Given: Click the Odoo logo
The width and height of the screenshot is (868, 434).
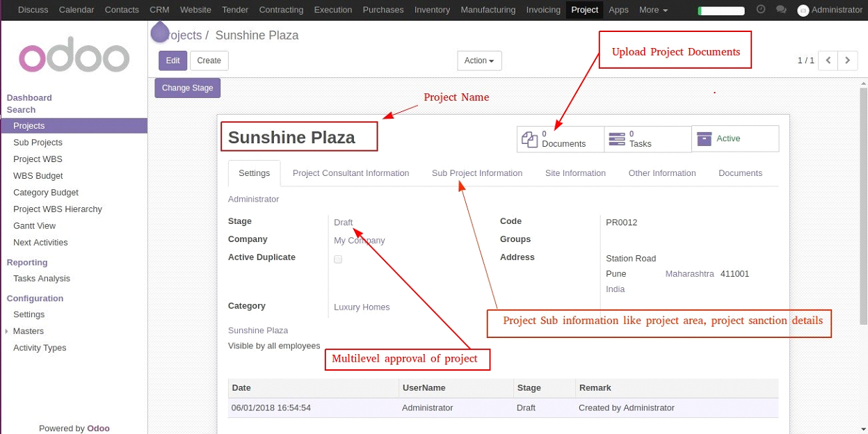Looking at the screenshot, I should point(74,59).
